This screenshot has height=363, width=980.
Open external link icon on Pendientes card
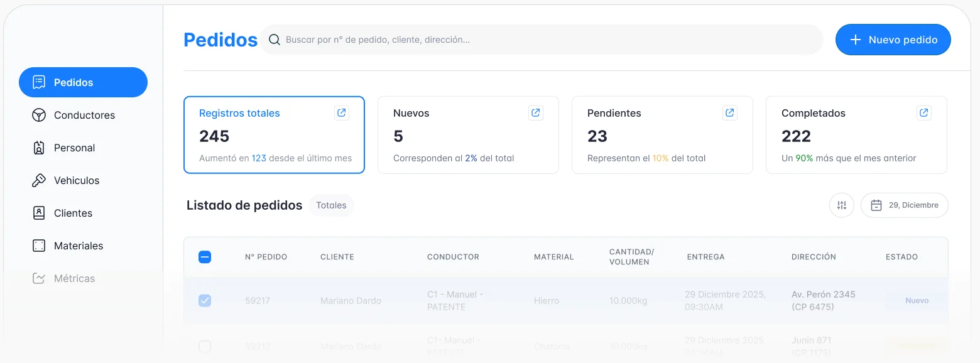click(x=730, y=113)
